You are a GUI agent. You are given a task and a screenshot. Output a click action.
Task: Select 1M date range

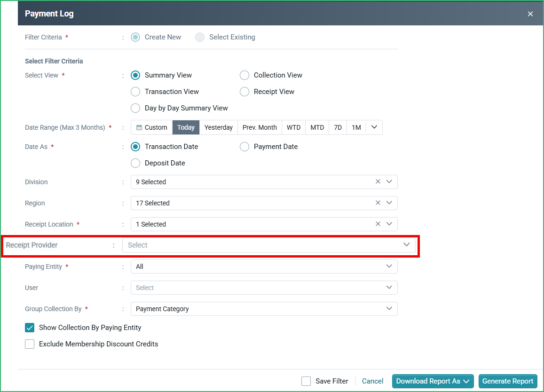[x=356, y=127]
